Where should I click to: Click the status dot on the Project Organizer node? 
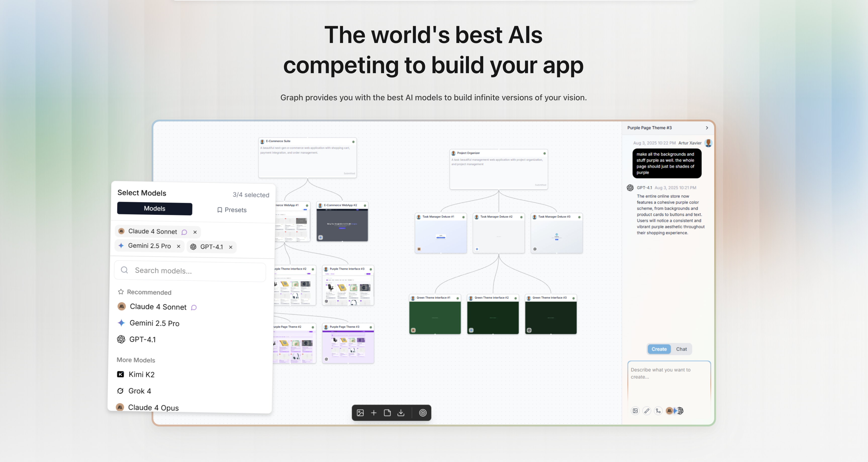click(x=544, y=153)
